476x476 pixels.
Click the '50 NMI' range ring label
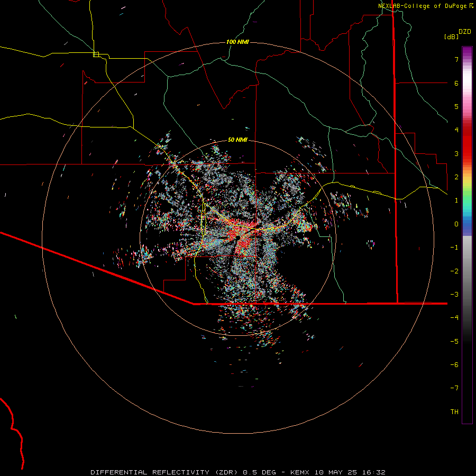(237, 140)
